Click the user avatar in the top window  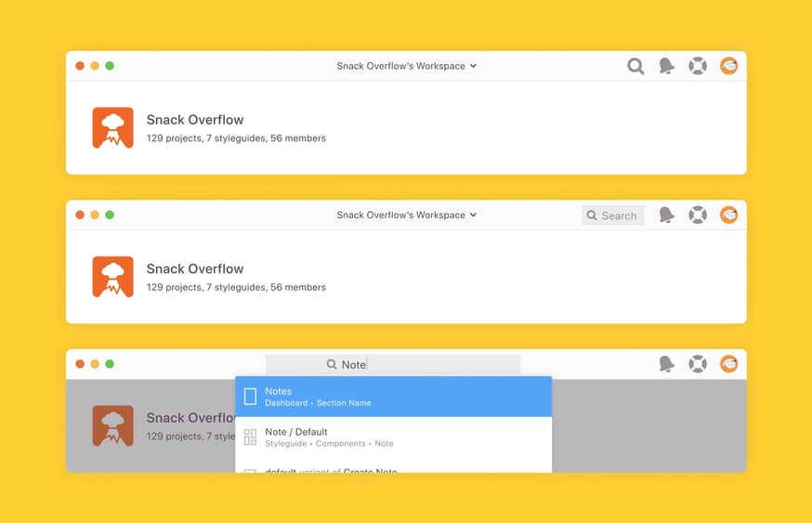728,66
